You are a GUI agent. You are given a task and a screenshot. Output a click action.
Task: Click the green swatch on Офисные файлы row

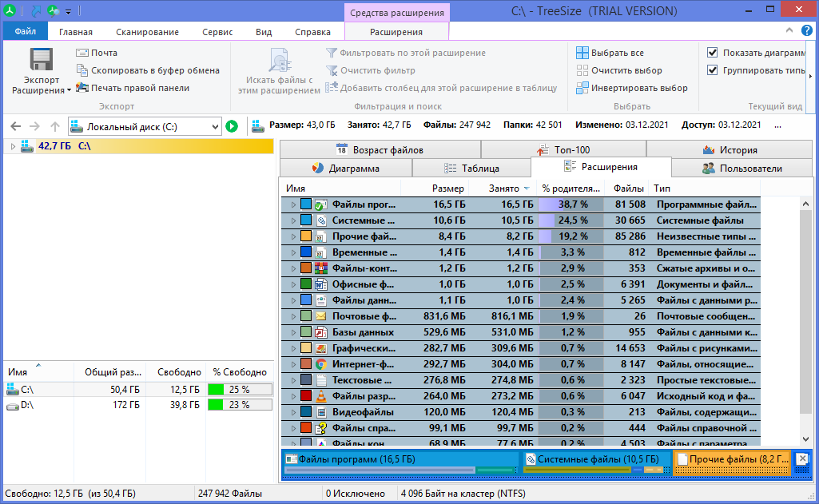(x=306, y=284)
